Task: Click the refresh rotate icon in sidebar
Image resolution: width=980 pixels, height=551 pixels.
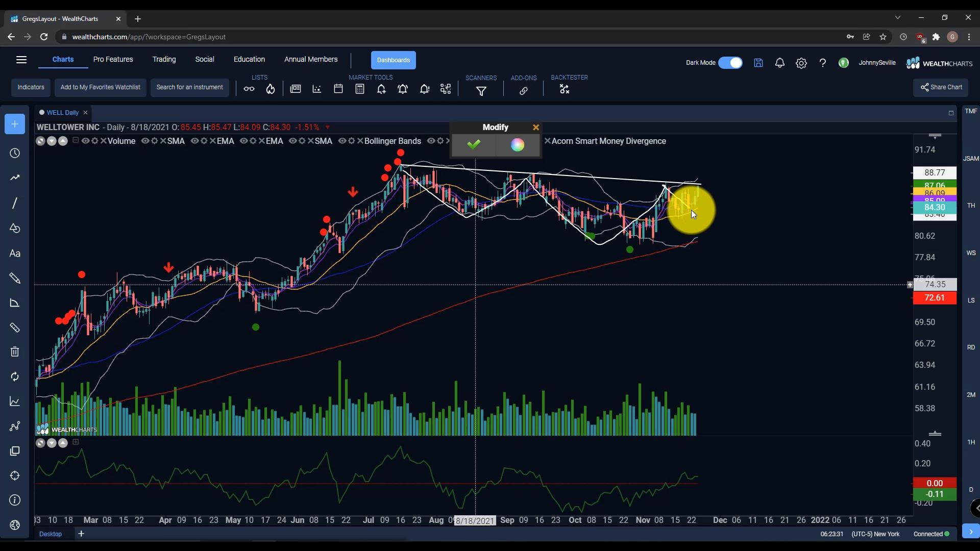Action: (x=15, y=377)
